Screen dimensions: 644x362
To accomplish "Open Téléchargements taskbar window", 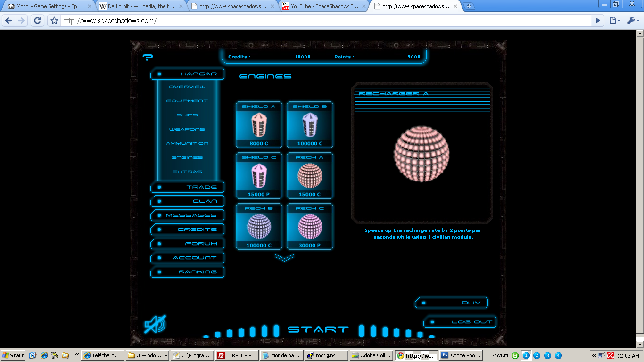I will pos(102,355).
